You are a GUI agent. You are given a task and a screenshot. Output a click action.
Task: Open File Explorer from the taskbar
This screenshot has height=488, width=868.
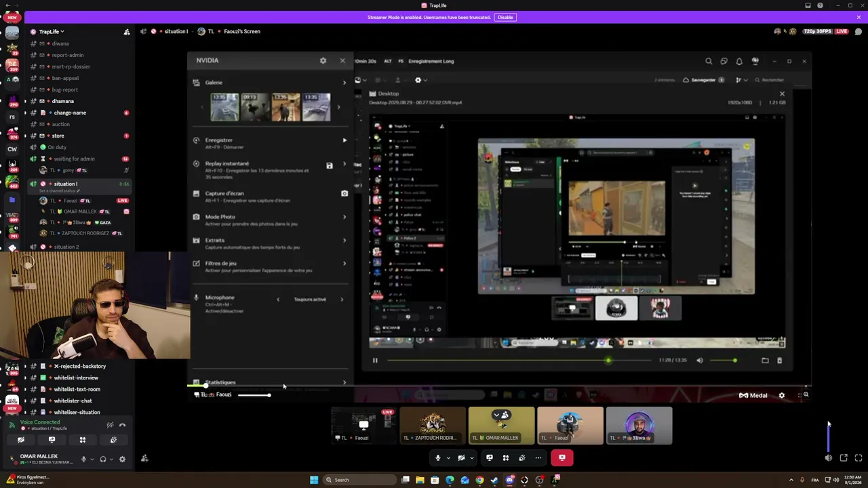(420, 480)
